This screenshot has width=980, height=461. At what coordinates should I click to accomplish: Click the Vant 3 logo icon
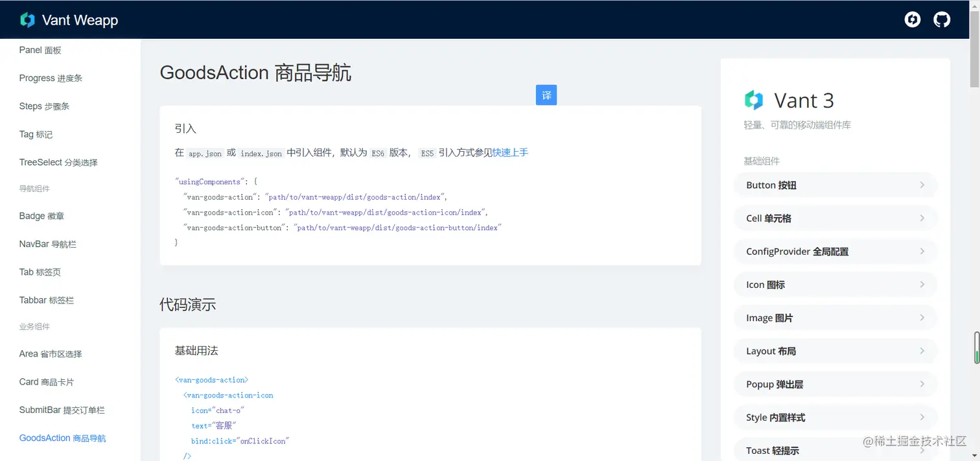[754, 100]
